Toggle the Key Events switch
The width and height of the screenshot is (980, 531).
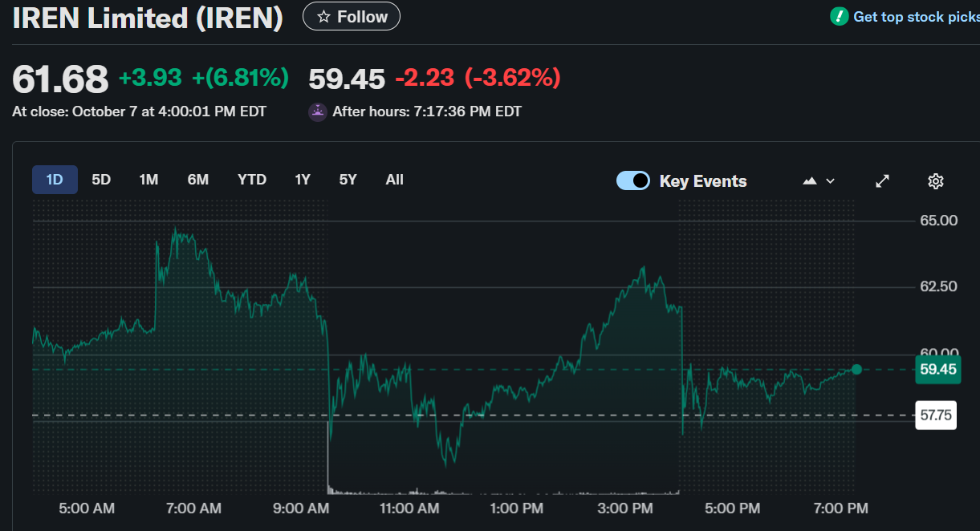tap(632, 181)
